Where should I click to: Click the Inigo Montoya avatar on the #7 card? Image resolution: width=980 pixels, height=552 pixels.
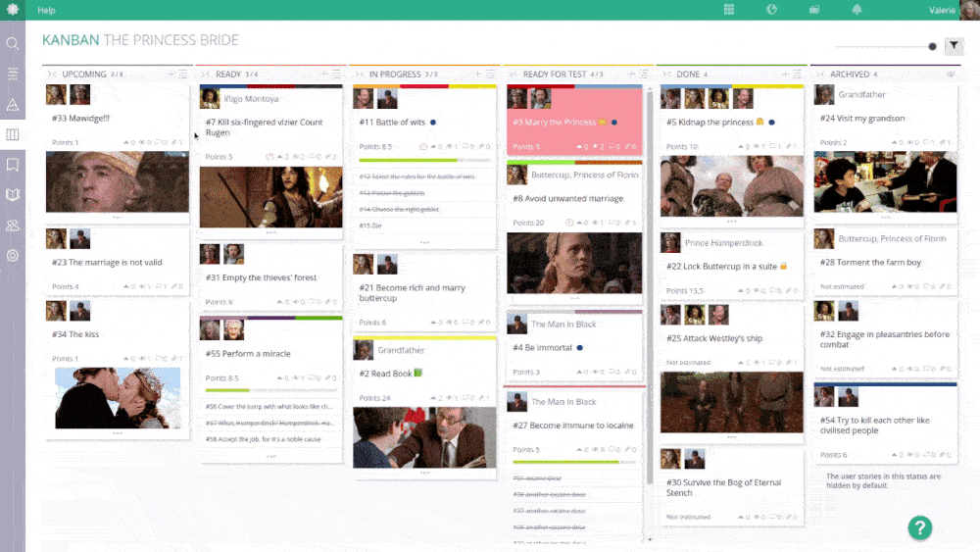click(x=210, y=98)
